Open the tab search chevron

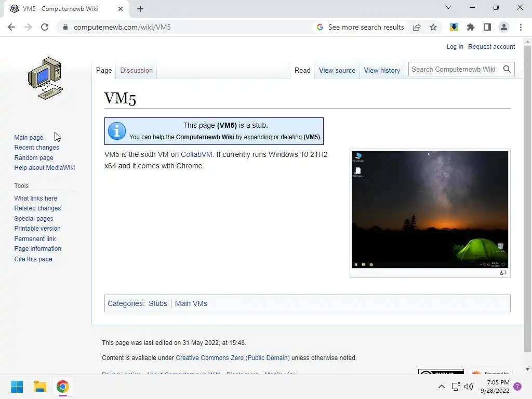448,7
